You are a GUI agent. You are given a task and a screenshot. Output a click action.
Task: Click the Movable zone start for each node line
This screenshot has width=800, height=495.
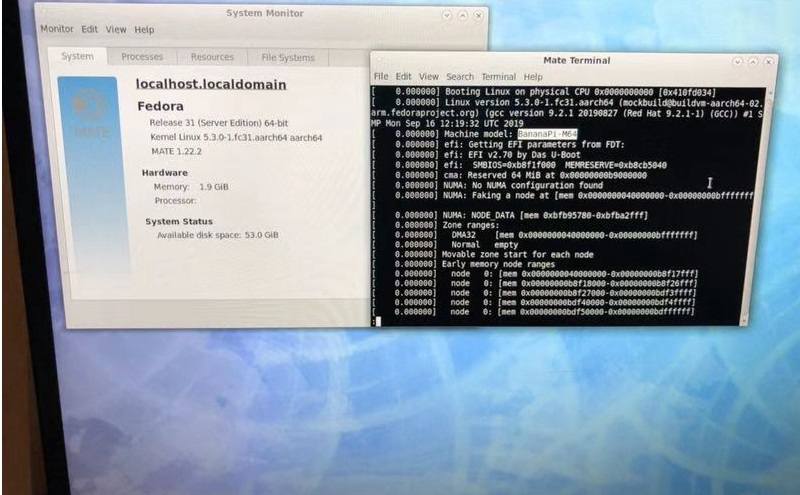coord(483,255)
